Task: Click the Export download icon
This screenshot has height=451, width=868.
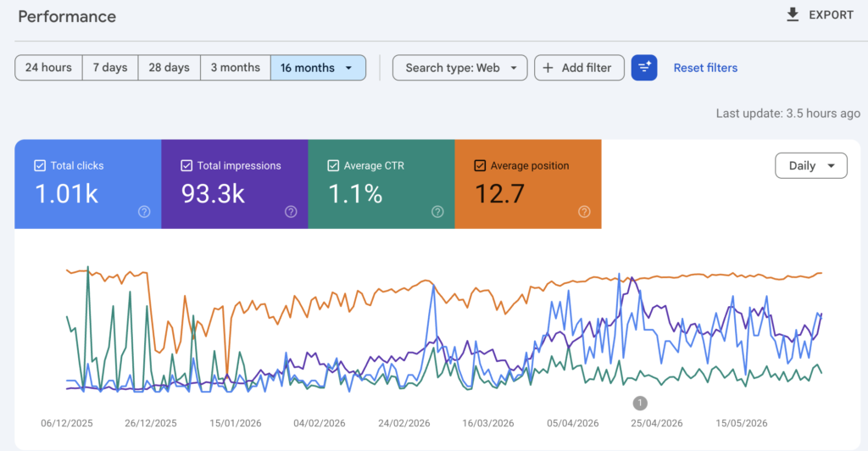Action: pyautogui.click(x=793, y=15)
